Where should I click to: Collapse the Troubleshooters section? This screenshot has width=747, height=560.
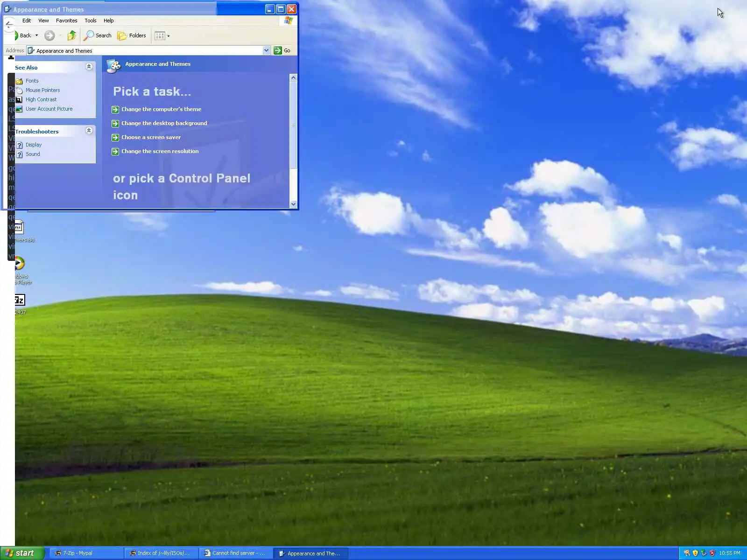point(89,131)
